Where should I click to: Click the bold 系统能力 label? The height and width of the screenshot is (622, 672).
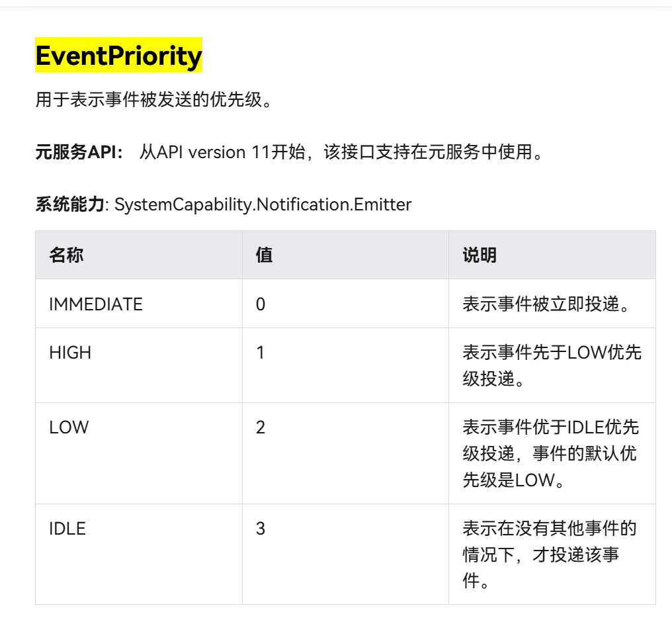click(69, 204)
